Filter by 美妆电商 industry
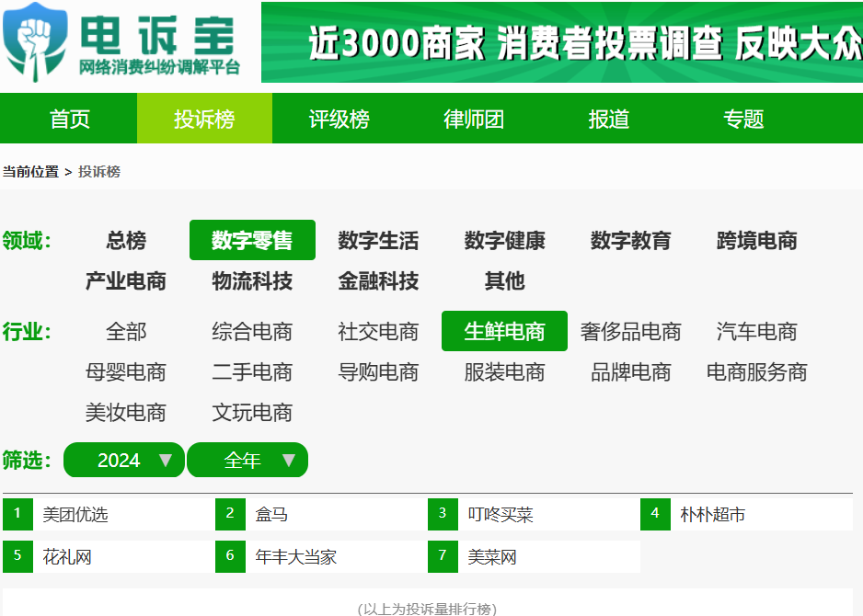This screenshot has height=616, width=863. 126,413
